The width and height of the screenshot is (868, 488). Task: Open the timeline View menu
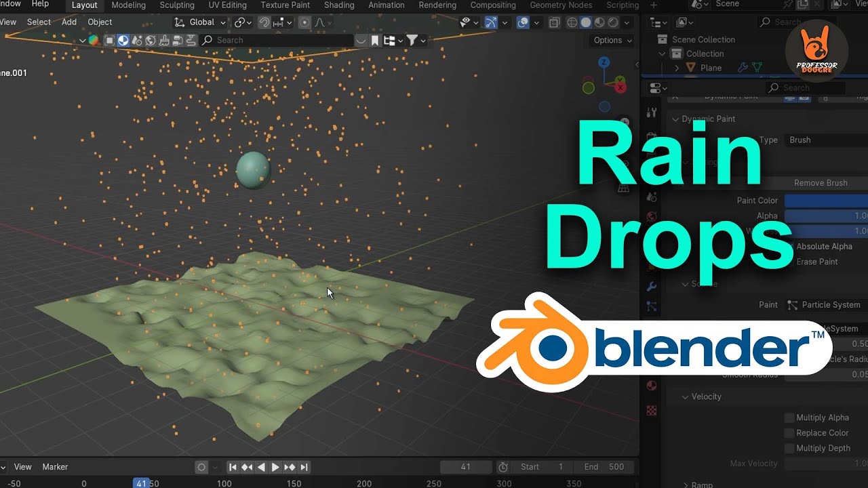pyautogui.click(x=22, y=467)
